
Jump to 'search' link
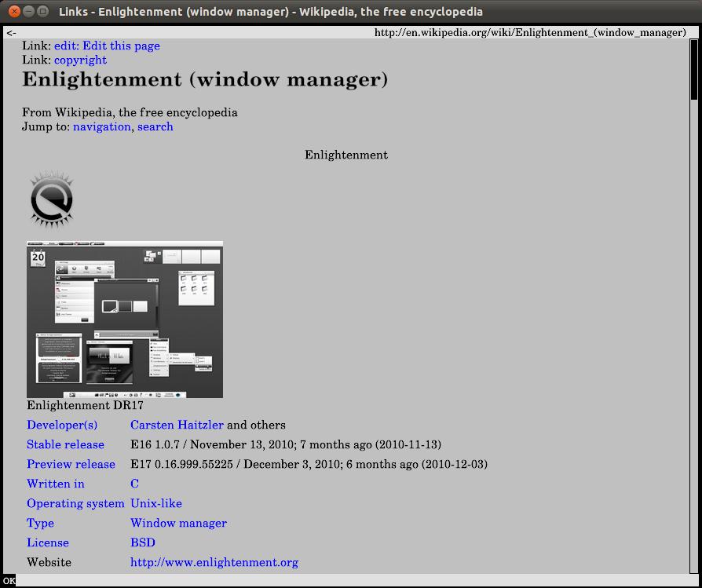click(155, 126)
